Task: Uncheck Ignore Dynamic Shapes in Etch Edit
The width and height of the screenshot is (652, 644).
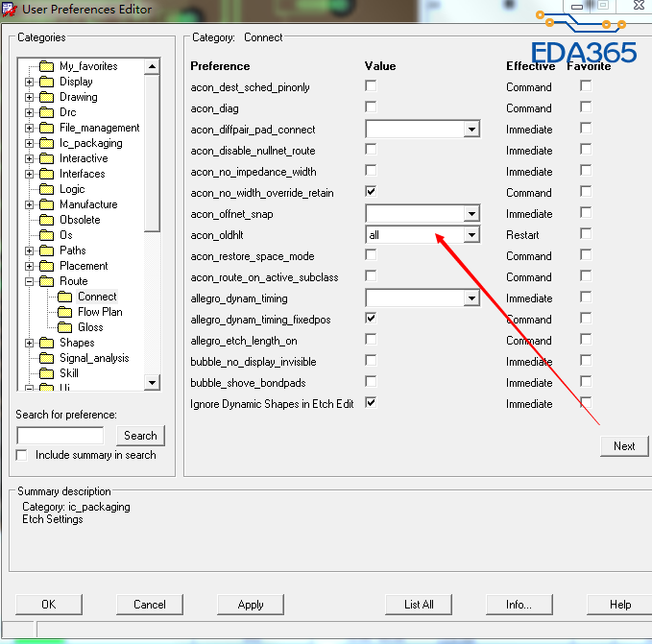Action: click(x=371, y=402)
